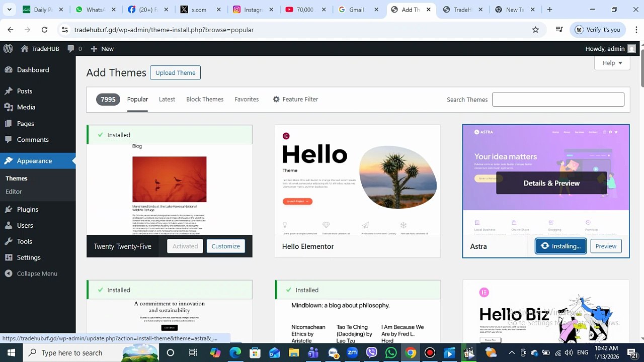Screen dimensions: 644x362
Task: Click the Verify it's you profile button
Action: [x=597, y=30]
